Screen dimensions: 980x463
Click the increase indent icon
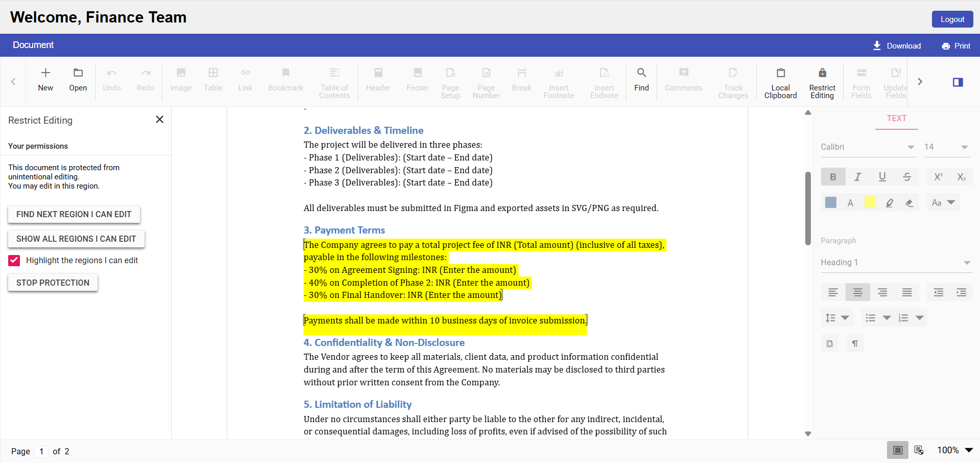tap(962, 292)
